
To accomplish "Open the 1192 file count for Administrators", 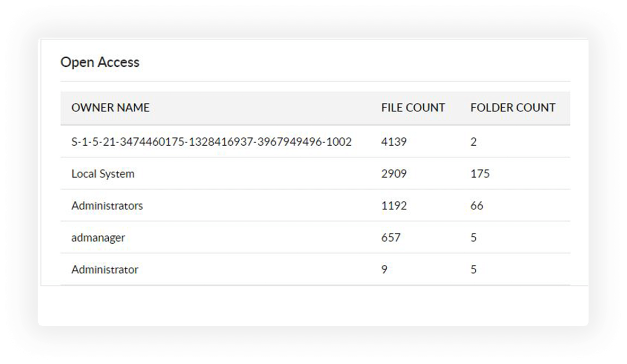I will (x=394, y=206).
